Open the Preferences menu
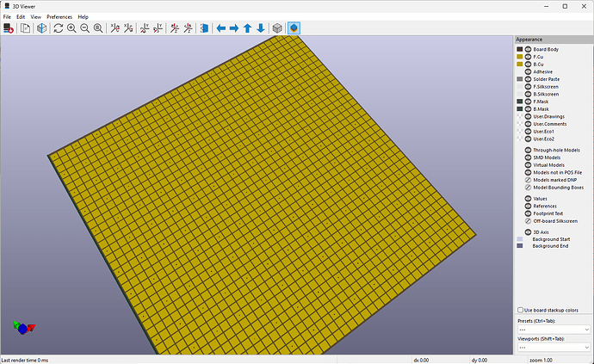Image resolution: width=594 pixels, height=364 pixels. (59, 16)
